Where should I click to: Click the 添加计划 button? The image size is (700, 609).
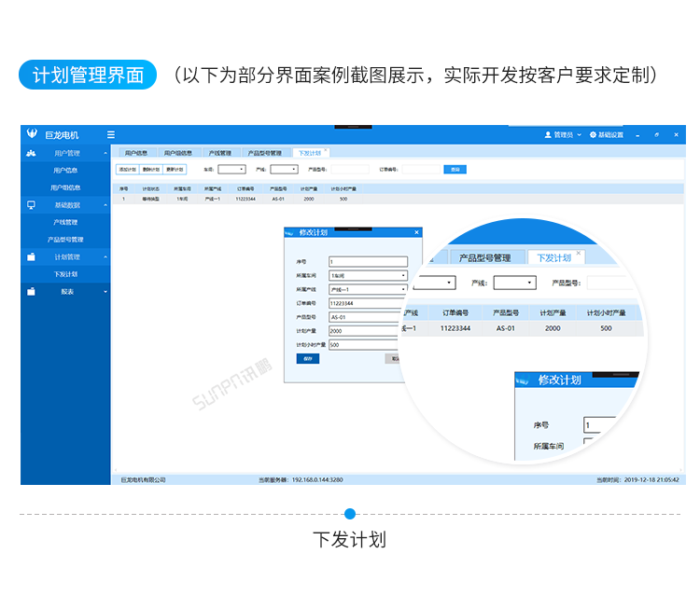[127, 170]
